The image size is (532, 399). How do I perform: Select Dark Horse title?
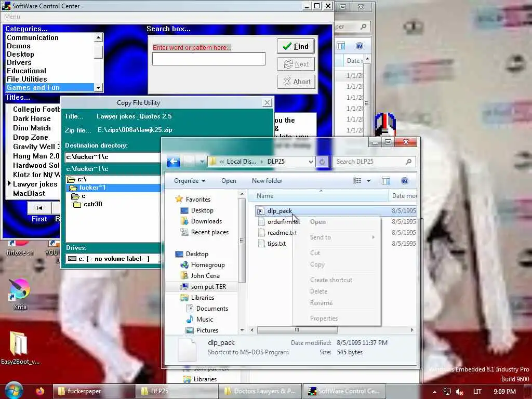pyautogui.click(x=32, y=119)
